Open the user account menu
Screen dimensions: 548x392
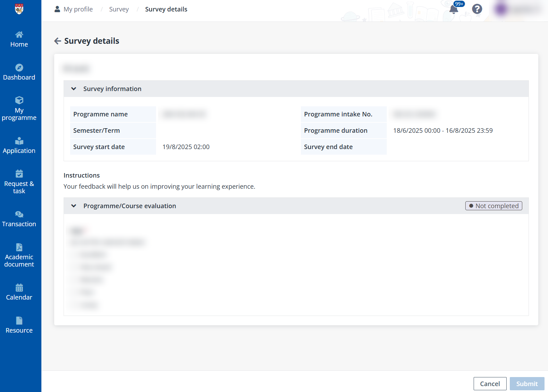(x=518, y=9)
